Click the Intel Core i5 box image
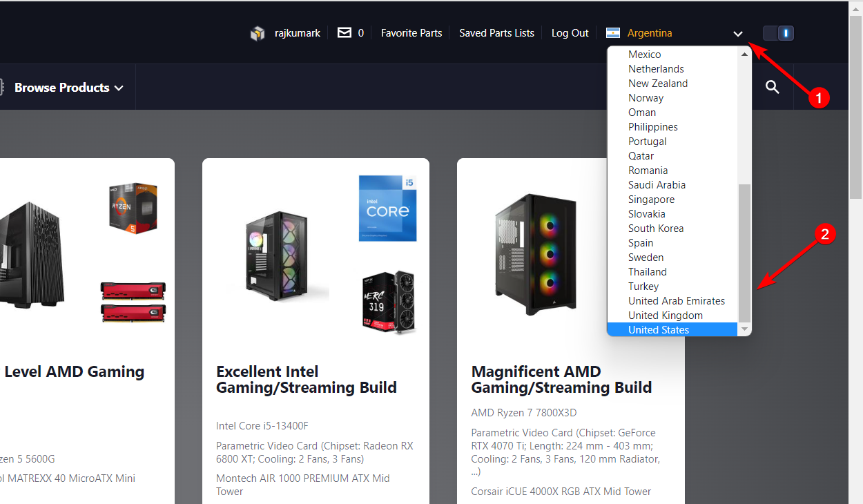Screen dimensions: 863x504 (x=388, y=208)
